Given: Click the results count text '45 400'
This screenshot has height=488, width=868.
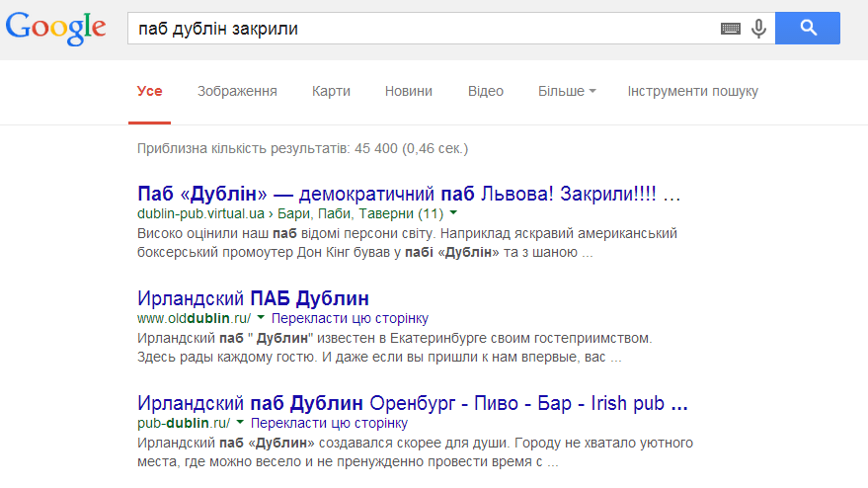Looking at the screenshot, I should [x=376, y=148].
